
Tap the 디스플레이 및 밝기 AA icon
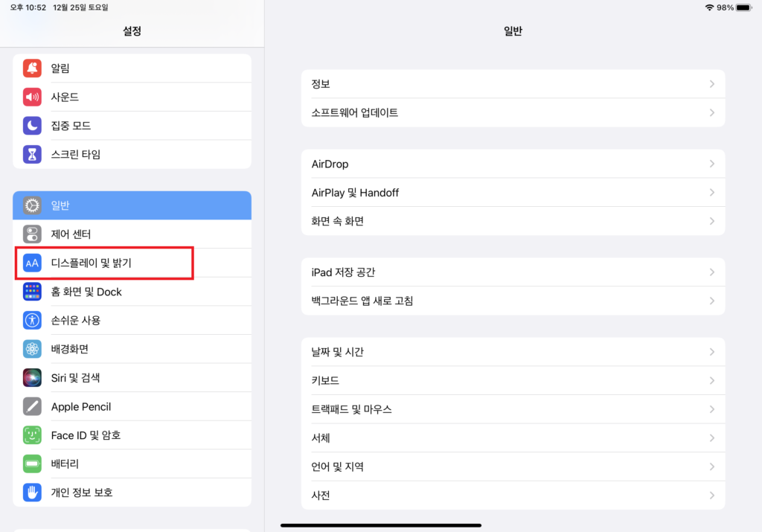32,263
